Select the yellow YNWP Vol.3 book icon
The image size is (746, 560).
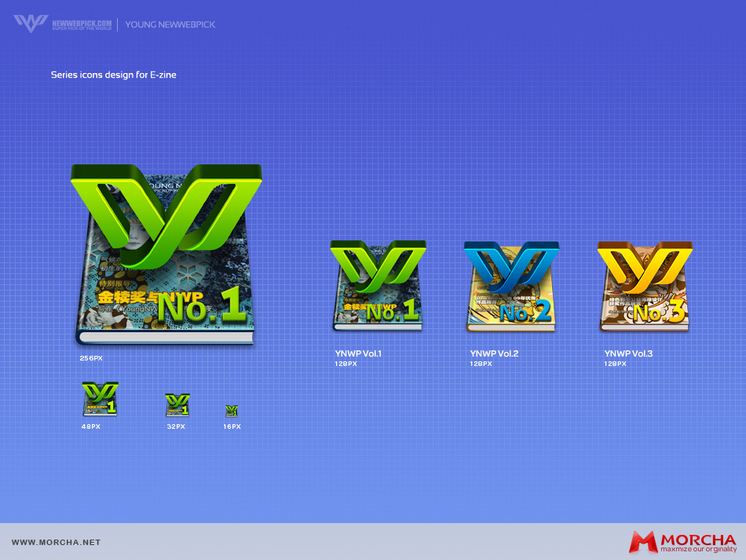645,286
